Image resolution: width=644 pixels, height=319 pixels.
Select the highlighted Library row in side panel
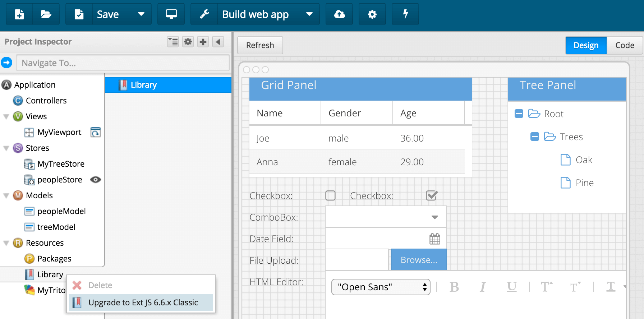[168, 85]
